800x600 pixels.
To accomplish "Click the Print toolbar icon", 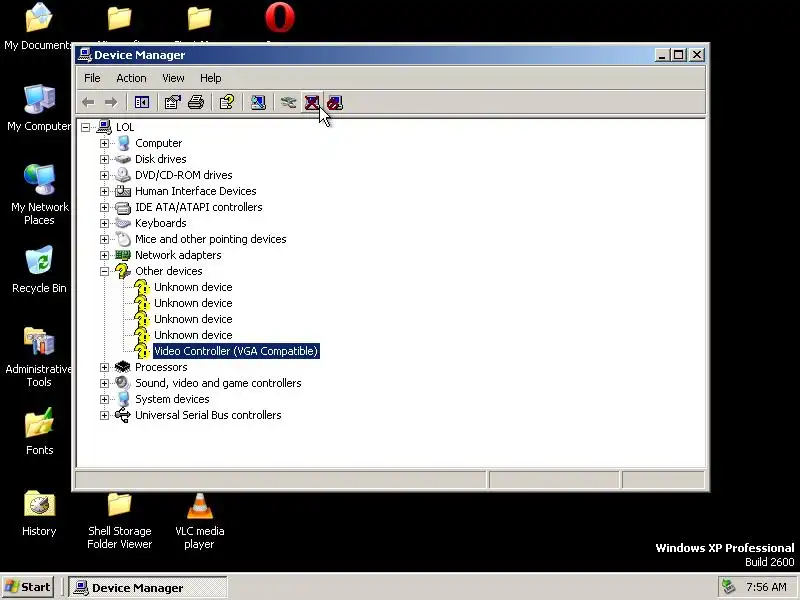I will click(x=196, y=103).
